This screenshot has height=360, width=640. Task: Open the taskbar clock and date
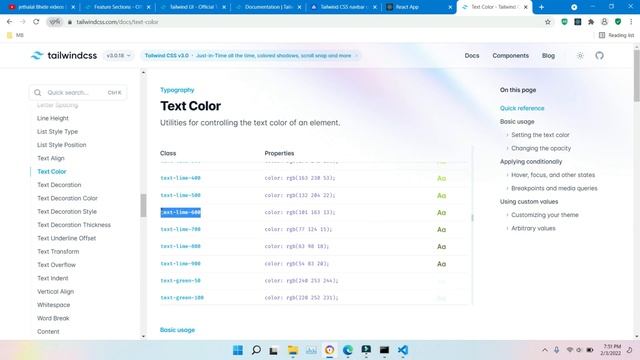click(610, 350)
